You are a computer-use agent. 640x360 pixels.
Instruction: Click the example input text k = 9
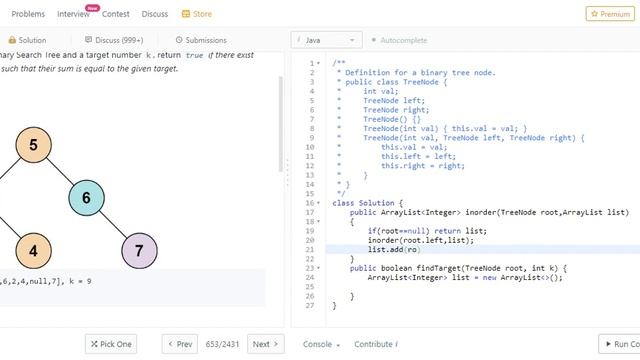coord(80,281)
